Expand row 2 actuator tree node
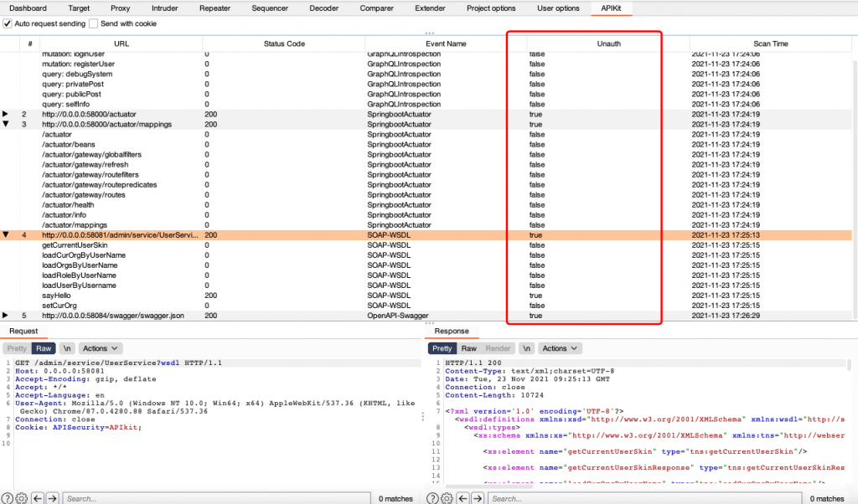The width and height of the screenshot is (858, 504). 7,114
